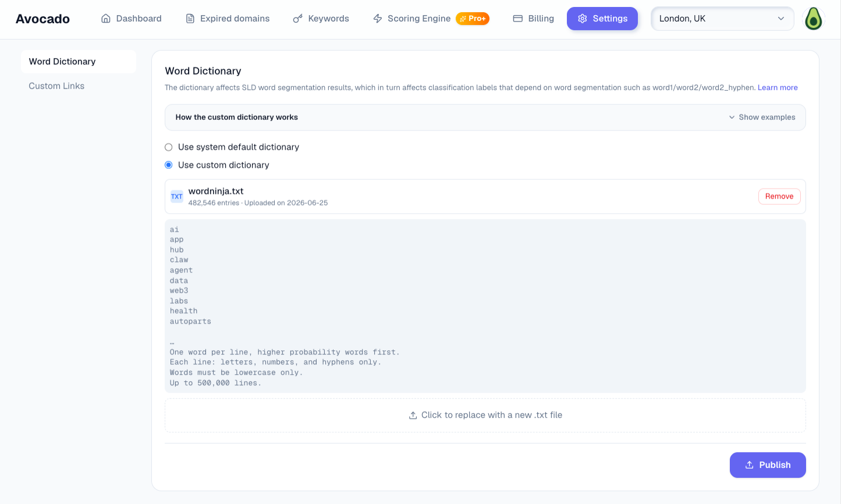Follow the Learn more link
The width and height of the screenshot is (841, 504).
point(778,88)
